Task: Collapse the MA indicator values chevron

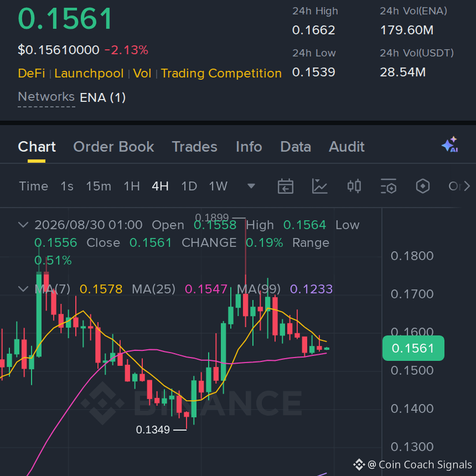Action: (x=23, y=289)
